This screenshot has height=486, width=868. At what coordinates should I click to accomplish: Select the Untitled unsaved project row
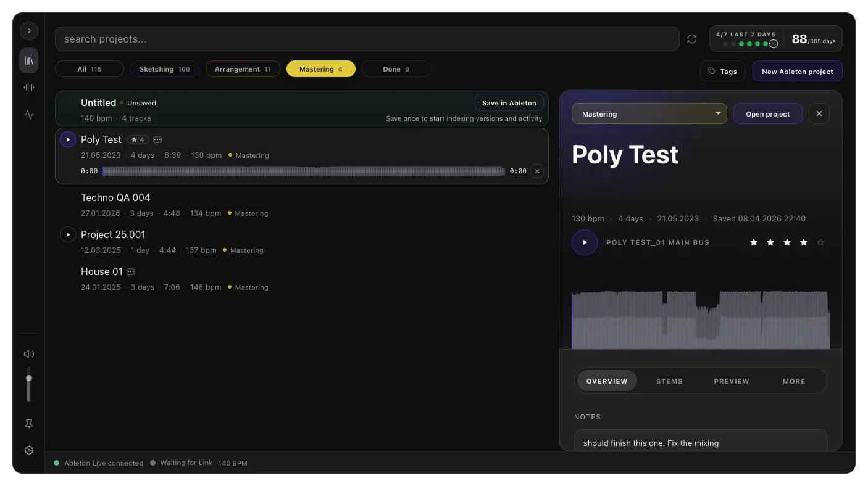[301, 109]
